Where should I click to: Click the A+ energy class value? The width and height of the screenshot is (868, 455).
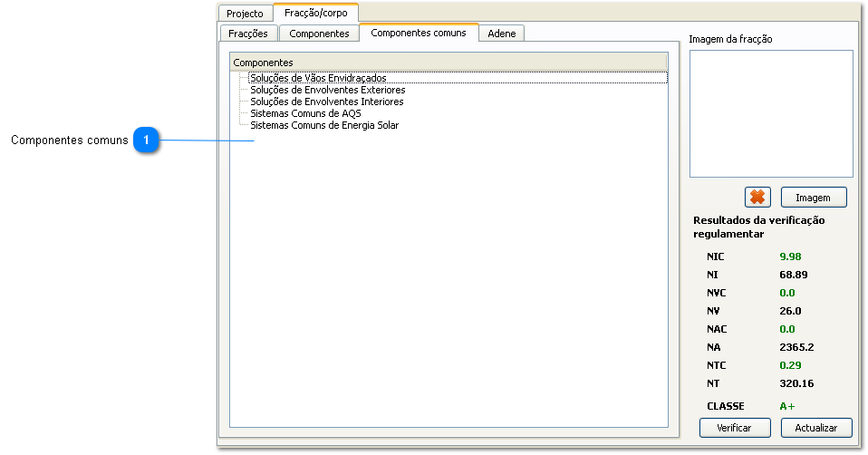(x=787, y=406)
